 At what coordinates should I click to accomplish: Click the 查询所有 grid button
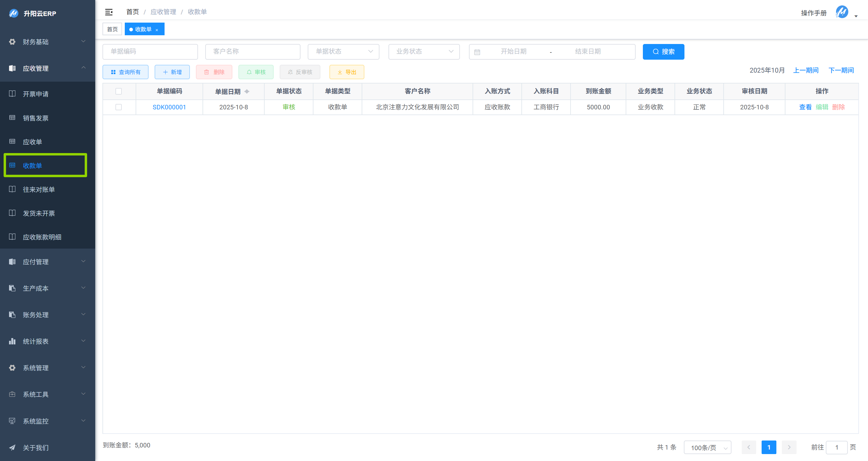tap(125, 72)
